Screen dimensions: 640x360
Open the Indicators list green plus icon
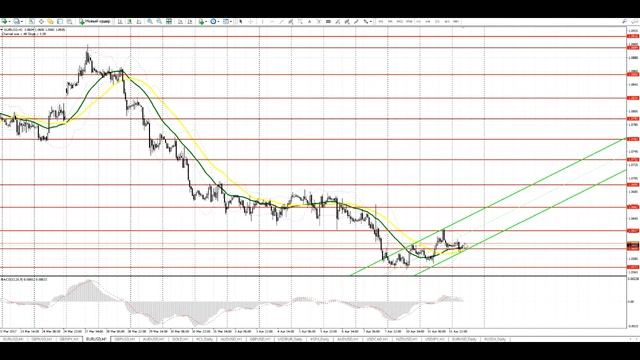pyautogui.click(x=201, y=21)
